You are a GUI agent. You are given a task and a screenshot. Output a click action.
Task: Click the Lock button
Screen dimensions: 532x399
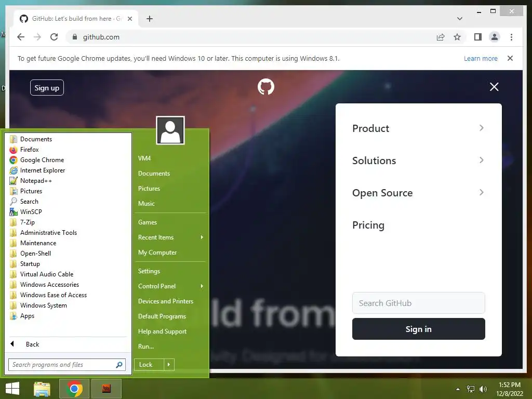pyautogui.click(x=149, y=365)
